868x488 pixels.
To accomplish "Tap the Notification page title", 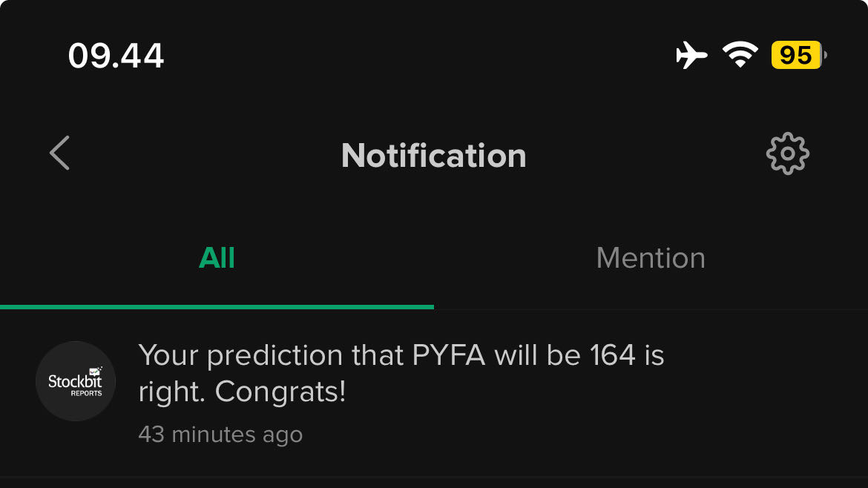I will tap(433, 156).
